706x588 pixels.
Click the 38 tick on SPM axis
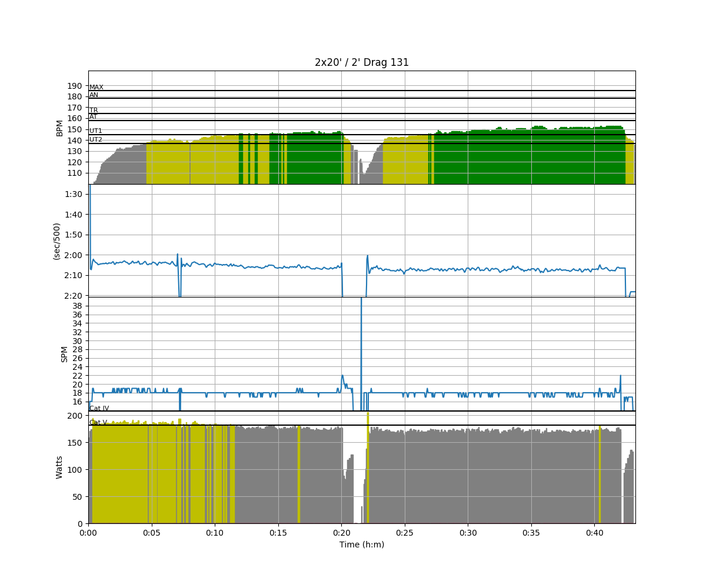(x=77, y=306)
